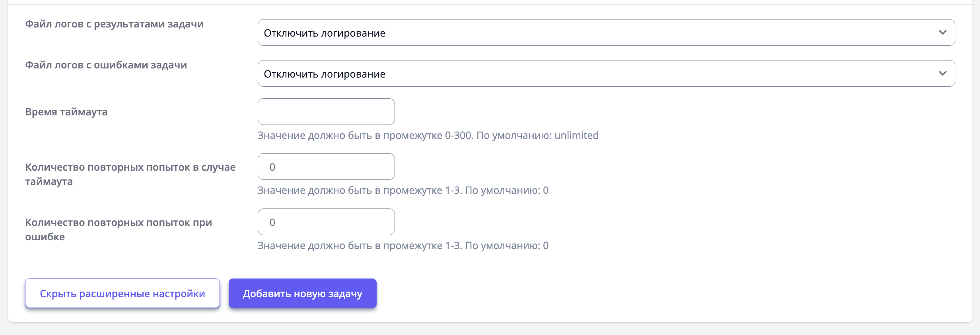Click the error retry count input field
Image resolution: width=980 pixels, height=335 pixels.
coord(326,222)
